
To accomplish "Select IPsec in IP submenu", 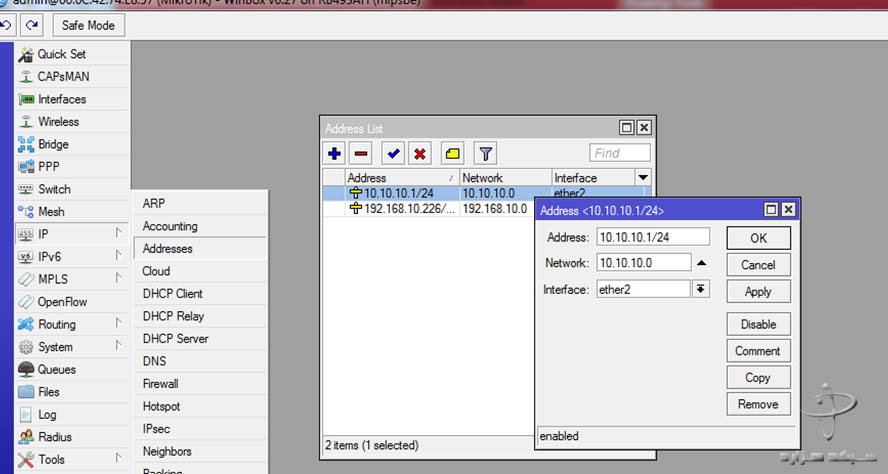I will tap(200, 429).
